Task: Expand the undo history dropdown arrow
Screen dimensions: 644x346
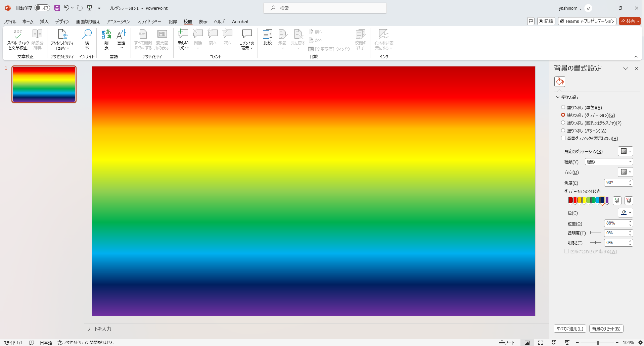Action: (x=73, y=8)
